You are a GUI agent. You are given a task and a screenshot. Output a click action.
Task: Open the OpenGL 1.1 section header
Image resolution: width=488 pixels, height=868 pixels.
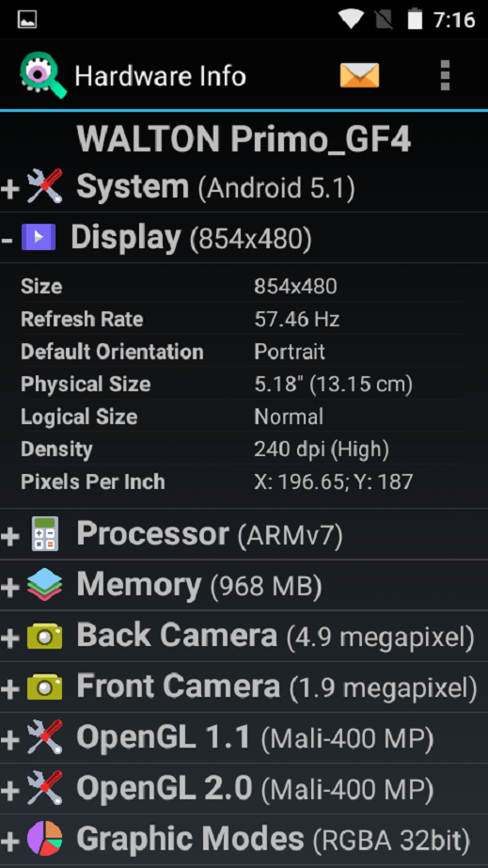244,738
